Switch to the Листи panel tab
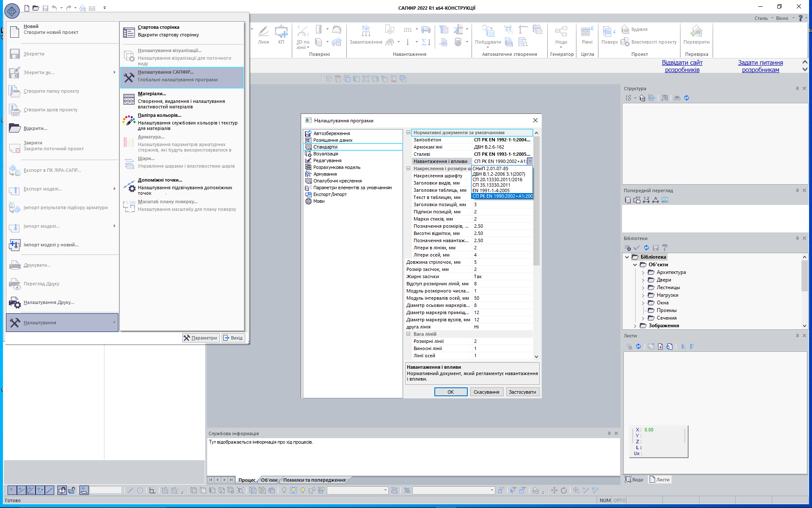This screenshot has width=812, height=508. [660, 480]
